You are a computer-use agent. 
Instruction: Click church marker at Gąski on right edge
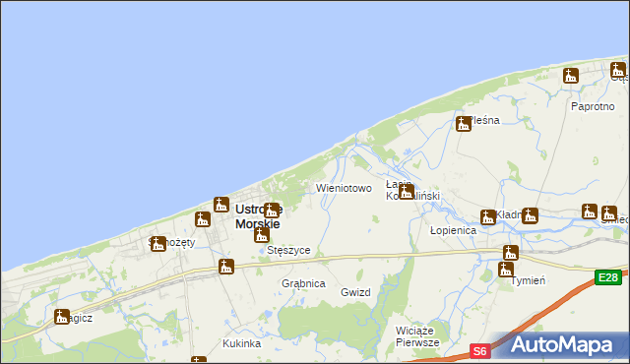click(618, 70)
